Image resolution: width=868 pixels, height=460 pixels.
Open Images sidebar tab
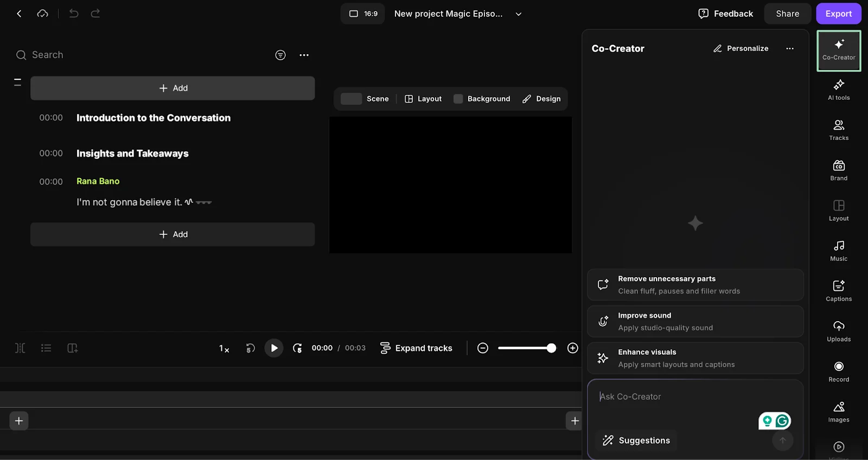coord(839,412)
